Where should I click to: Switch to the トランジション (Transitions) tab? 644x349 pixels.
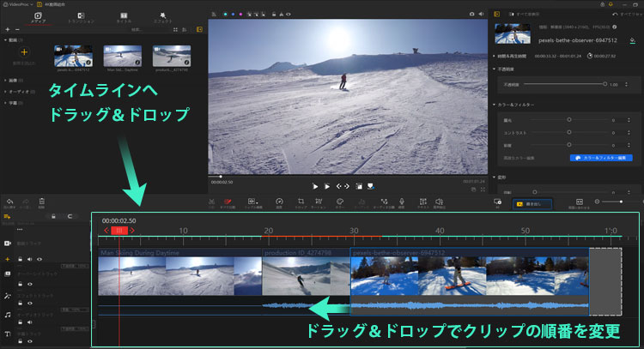click(81, 18)
